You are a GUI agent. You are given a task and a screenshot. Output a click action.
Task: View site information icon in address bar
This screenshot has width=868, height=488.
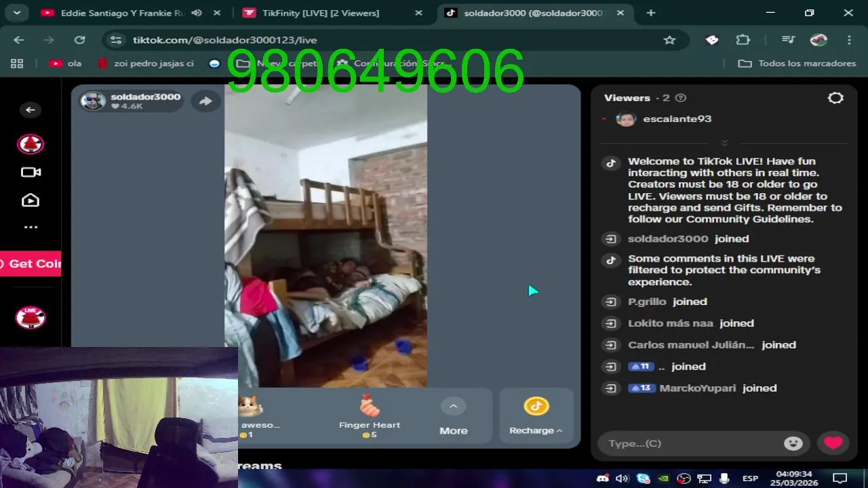tap(116, 40)
